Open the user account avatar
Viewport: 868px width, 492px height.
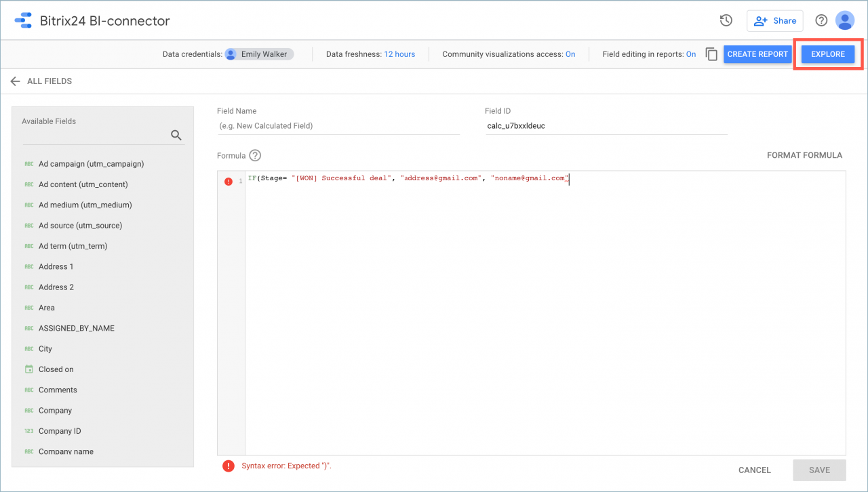tap(845, 20)
